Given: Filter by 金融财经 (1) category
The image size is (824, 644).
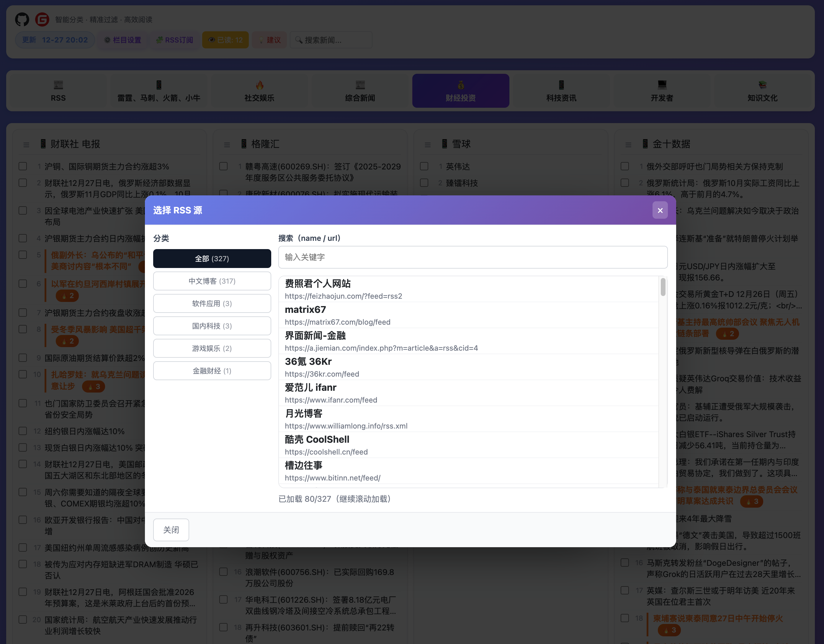Looking at the screenshot, I should pos(212,371).
